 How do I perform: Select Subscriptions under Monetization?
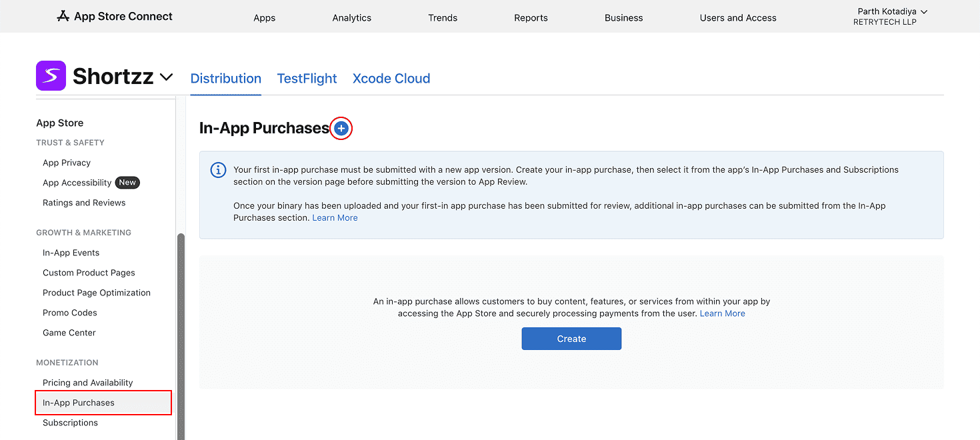(70, 423)
